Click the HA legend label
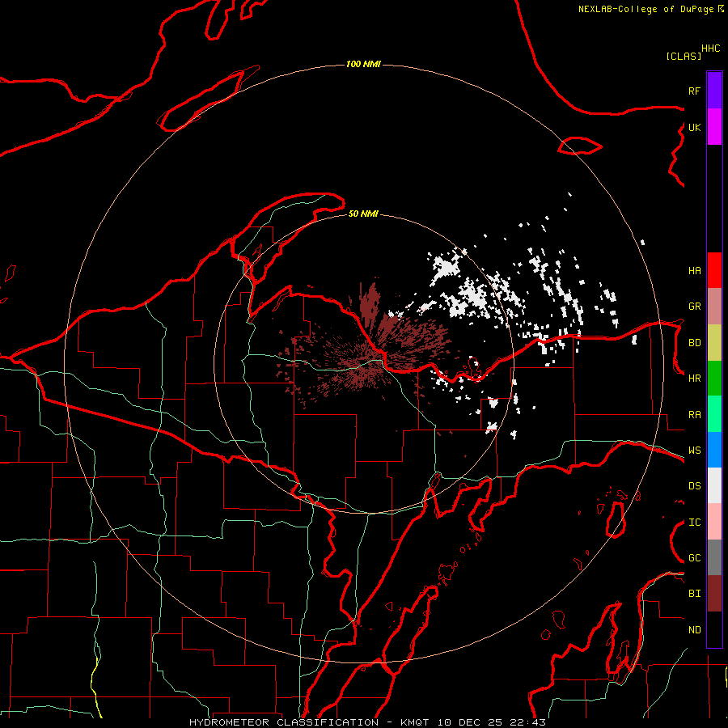 click(694, 271)
